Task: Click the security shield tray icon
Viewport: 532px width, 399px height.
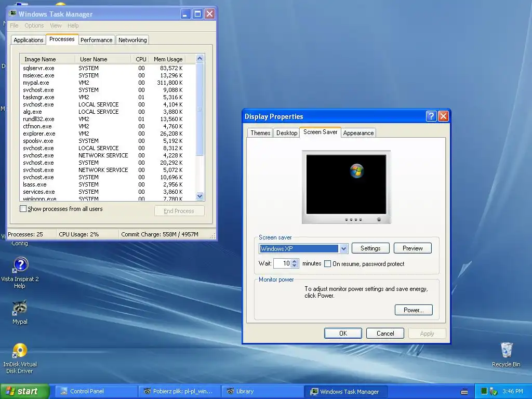Action: click(493, 392)
